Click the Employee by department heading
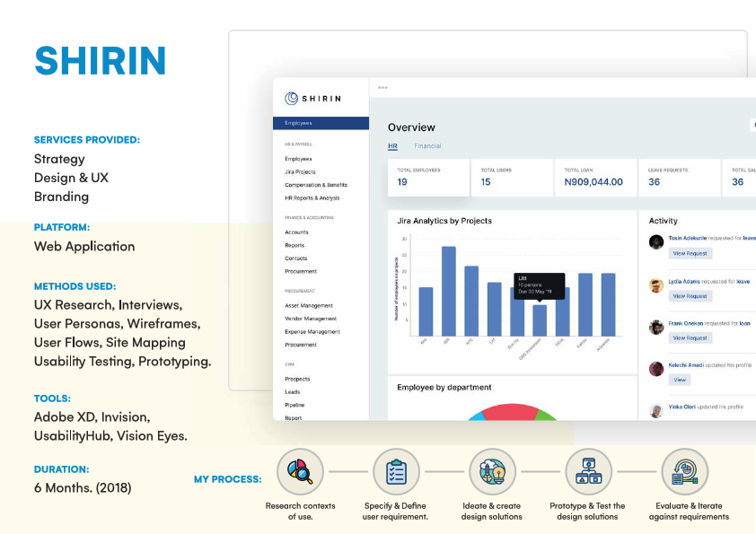 pyautogui.click(x=444, y=387)
